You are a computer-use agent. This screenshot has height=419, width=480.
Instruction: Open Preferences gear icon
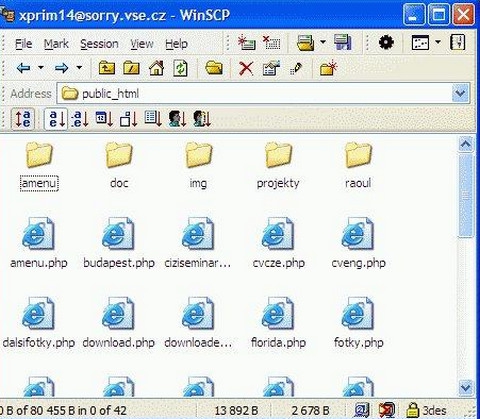[386, 43]
